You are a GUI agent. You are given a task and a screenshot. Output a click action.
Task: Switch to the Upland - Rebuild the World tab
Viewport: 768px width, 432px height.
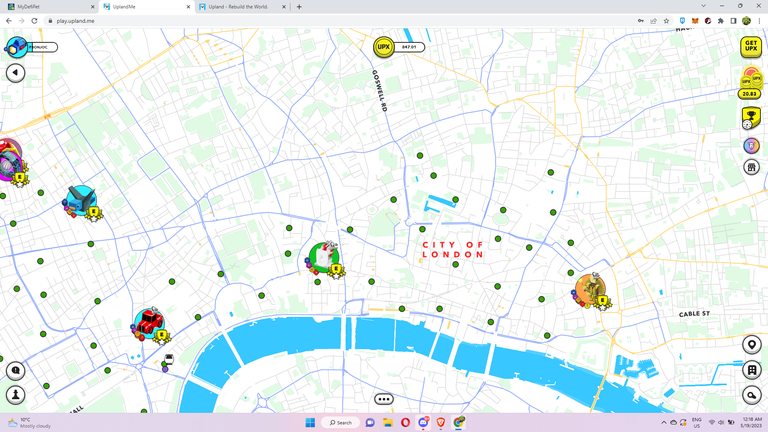coord(242,7)
